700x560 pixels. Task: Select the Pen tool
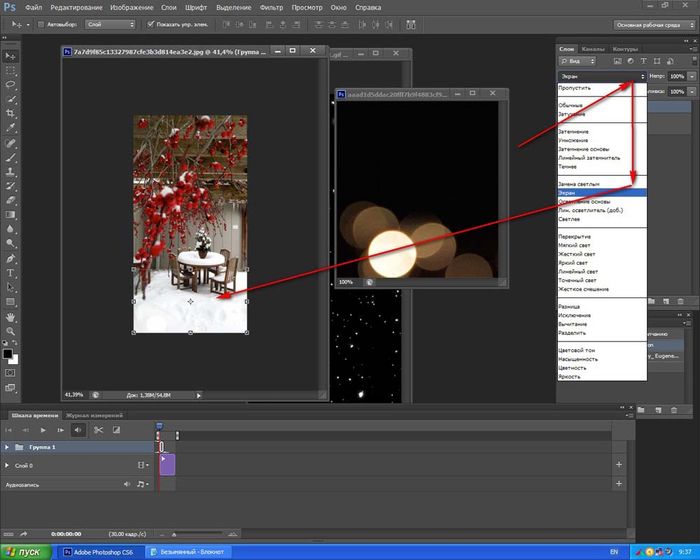pyautogui.click(x=10, y=259)
